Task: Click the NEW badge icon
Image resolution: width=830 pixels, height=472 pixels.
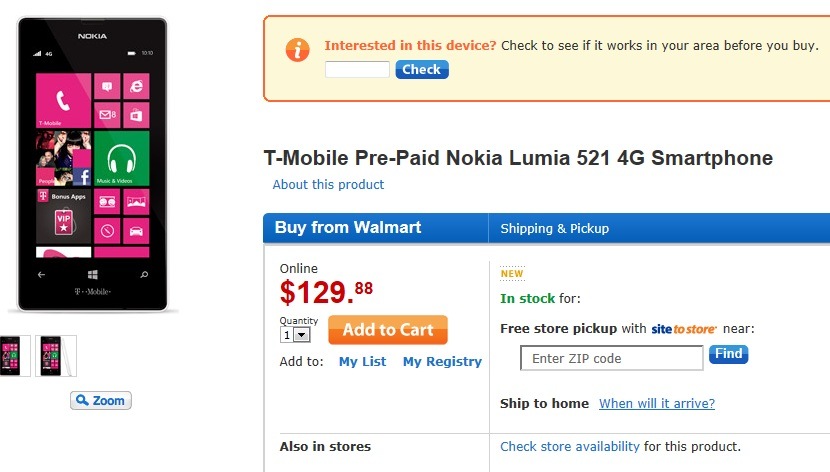Action: click(x=512, y=274)
